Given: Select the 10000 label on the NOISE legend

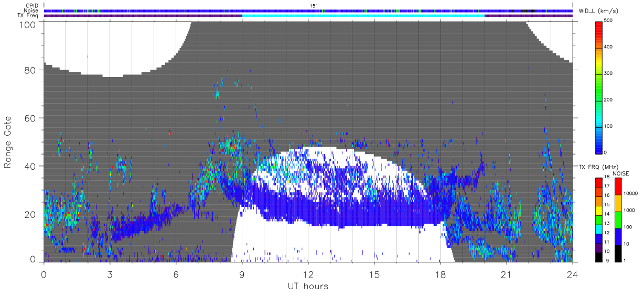Looking at the screenshot, I should (x=630, y=193).
